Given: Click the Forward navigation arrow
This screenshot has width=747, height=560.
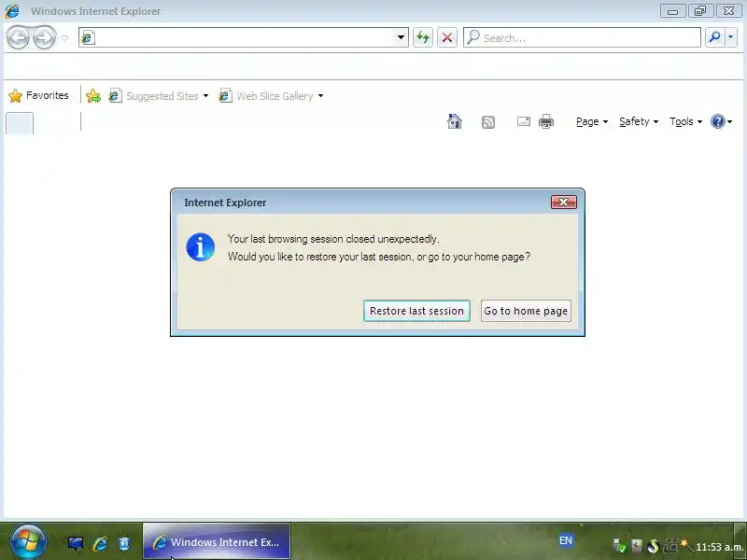Looking at the screenshot, I should click(44, 37).
